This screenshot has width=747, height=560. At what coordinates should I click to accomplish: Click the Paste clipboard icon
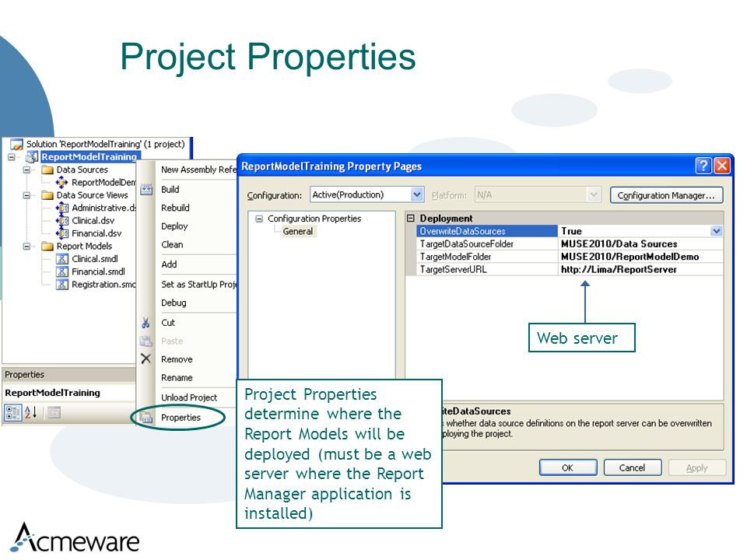coord(146,341)
